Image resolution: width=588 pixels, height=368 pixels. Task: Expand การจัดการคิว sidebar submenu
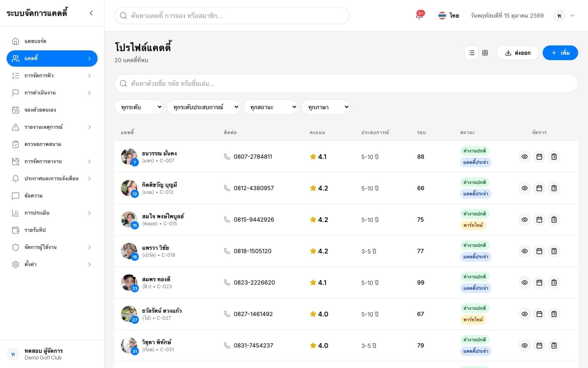click(x=52, y=76)
